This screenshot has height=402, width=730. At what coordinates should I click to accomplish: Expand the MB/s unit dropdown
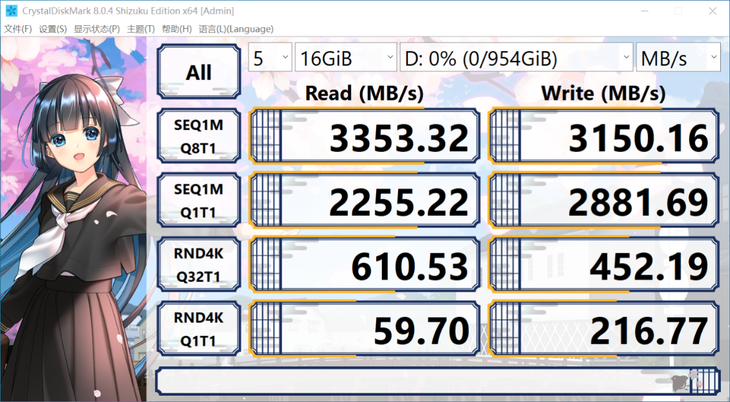pyautogui.click(x=678, y=58)
